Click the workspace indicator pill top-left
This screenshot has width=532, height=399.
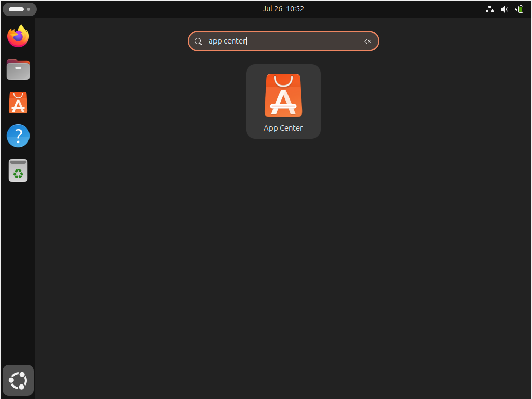[16, 9]
